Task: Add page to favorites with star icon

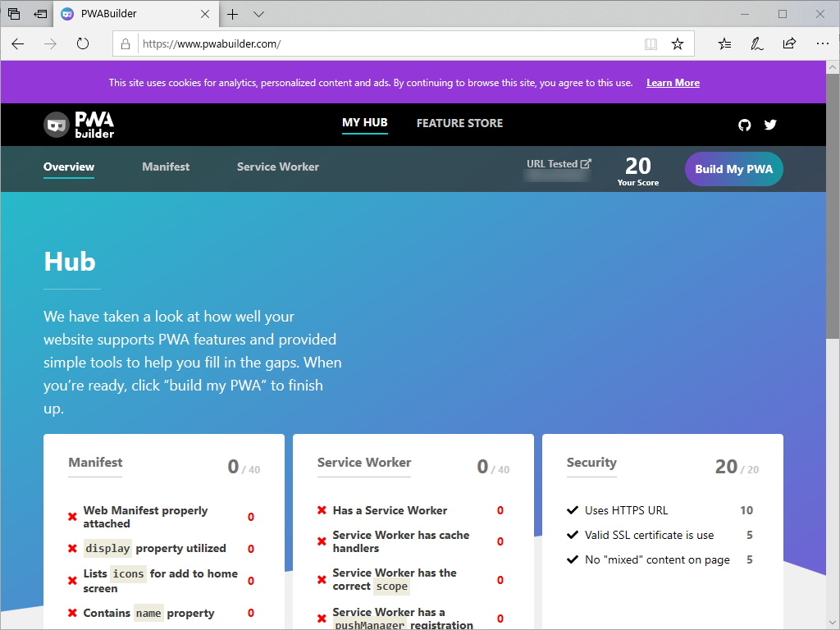Action: 678,45
